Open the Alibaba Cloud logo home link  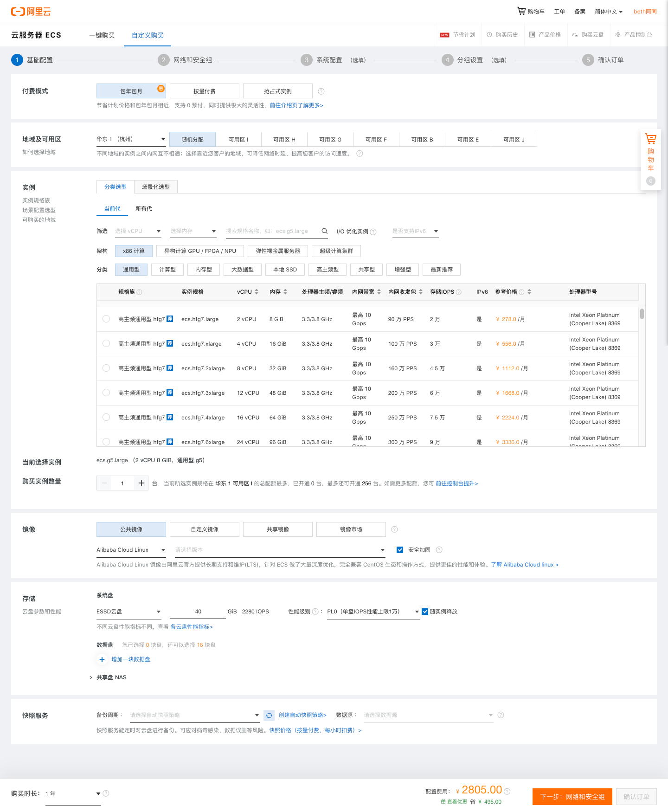[x=31, y=12]
